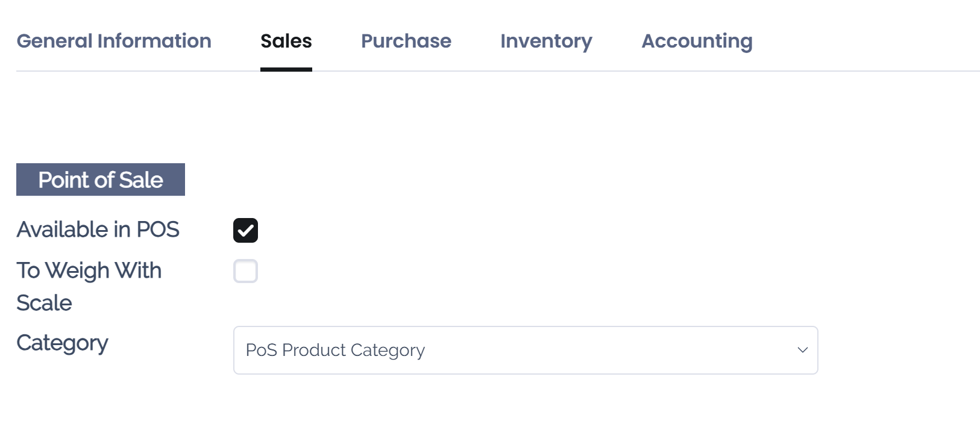The height and width of the screenshot is (421, 980).
Task: Click the Sales tab underline indicator
Action: (x=286, y=71)
